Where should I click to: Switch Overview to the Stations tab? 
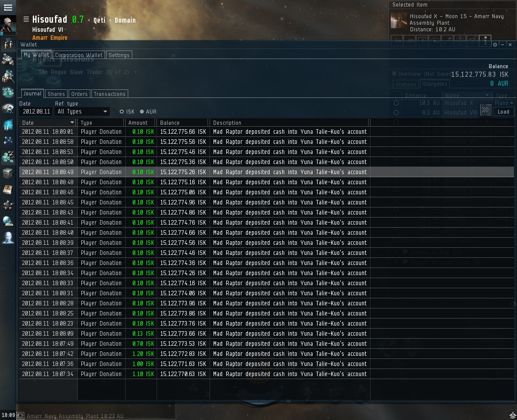click(x=406, y=84)
